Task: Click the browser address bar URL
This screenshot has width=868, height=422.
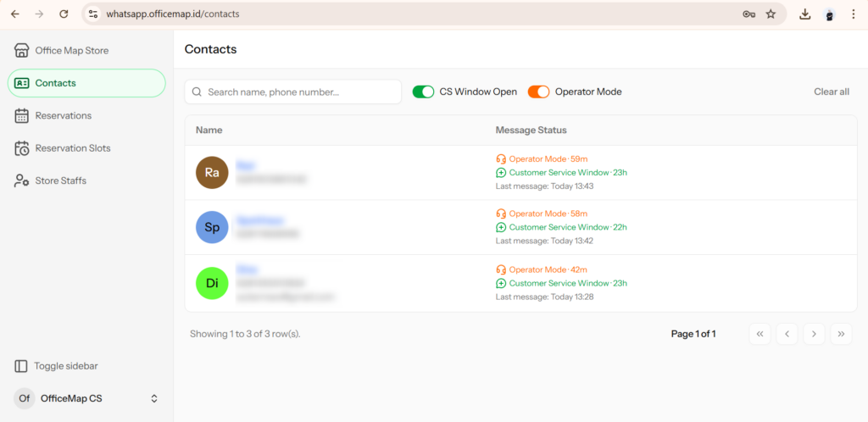Action: pyautogui.click(x=173, y=14)
